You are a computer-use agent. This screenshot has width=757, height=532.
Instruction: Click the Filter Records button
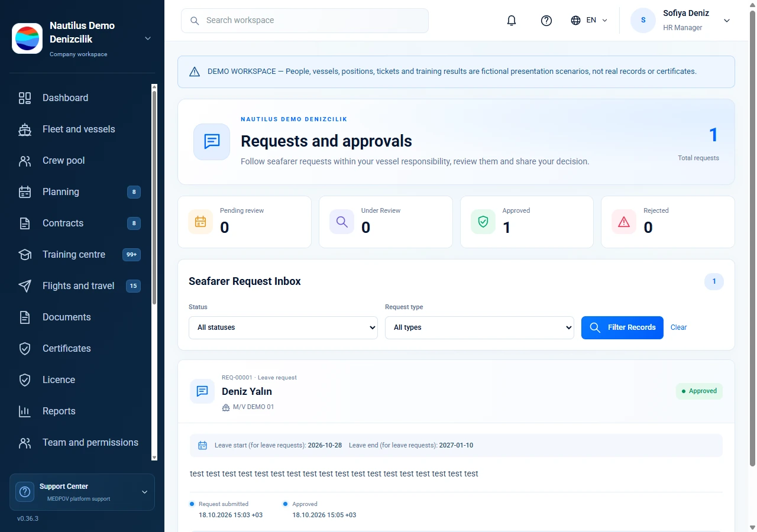pyautogui.click(x=622, y=327)
